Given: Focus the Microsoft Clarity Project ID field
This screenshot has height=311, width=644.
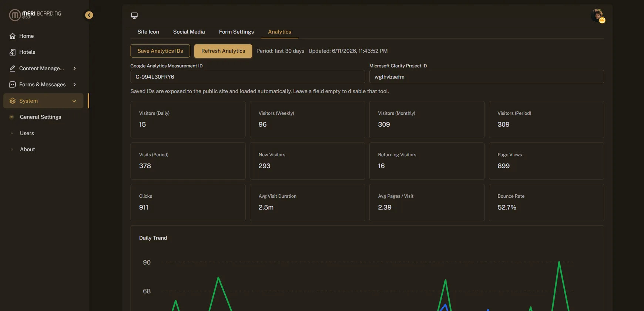Looking at the screenshot, I should coord(487,77).
